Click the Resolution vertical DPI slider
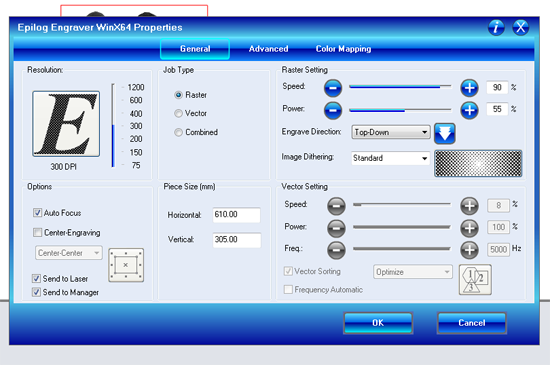 (x=113, y=126)
